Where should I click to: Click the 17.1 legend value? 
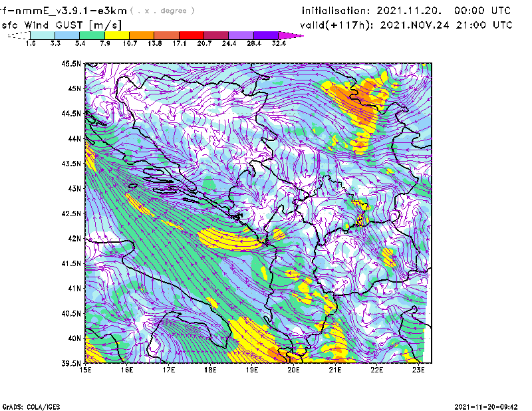tap(180, 43)
